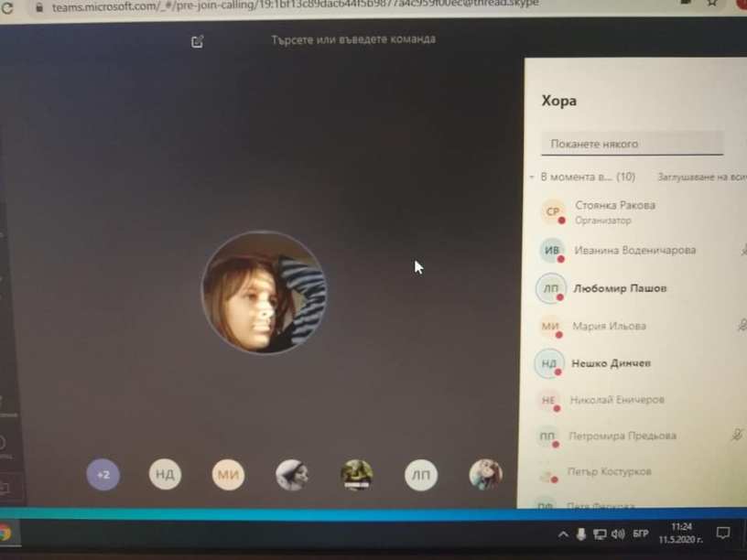Click the 'Поканете някого' invite field
This screenshot has height=560, width=747.
(x=632, y=144)
